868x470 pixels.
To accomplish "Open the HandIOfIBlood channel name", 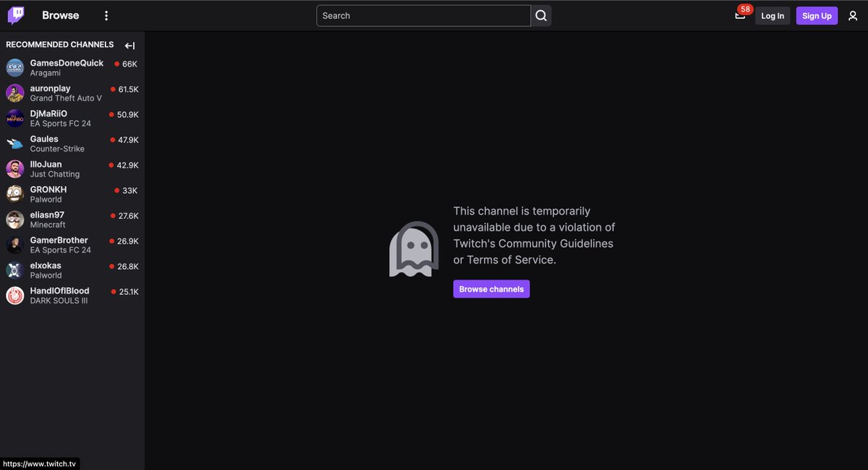I will pyautogui.click(x=59, y=291).
